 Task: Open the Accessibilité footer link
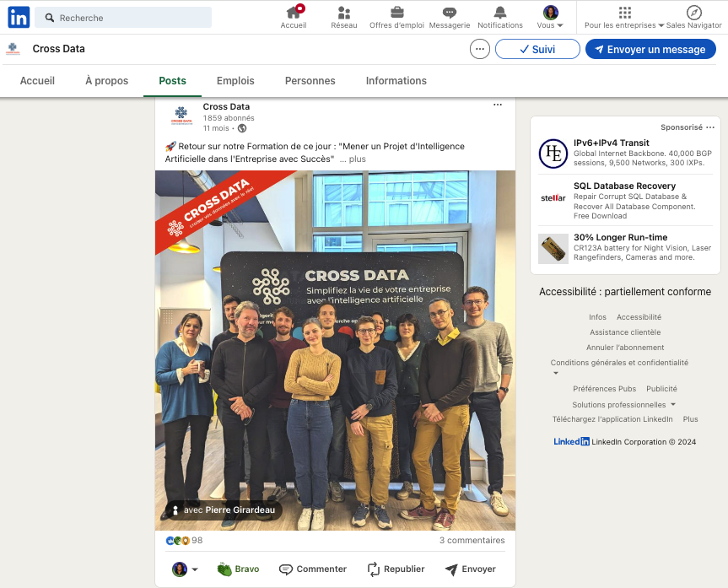tap(639, 317)
